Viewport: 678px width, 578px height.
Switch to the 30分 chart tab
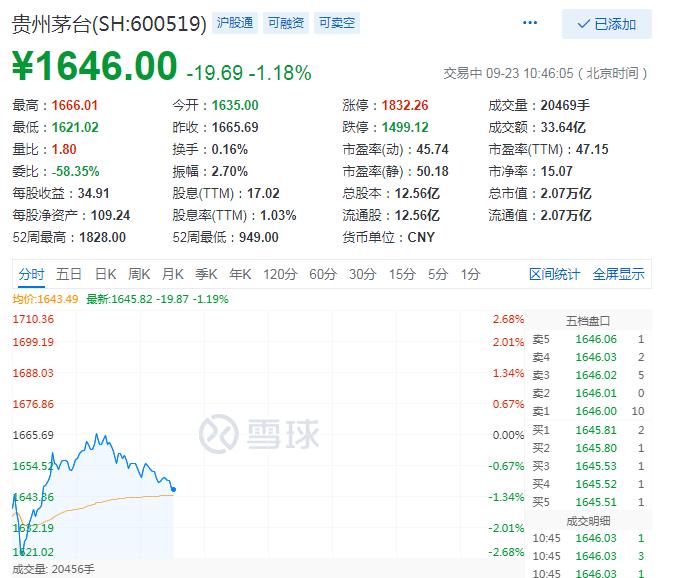(x=363, y=274)
